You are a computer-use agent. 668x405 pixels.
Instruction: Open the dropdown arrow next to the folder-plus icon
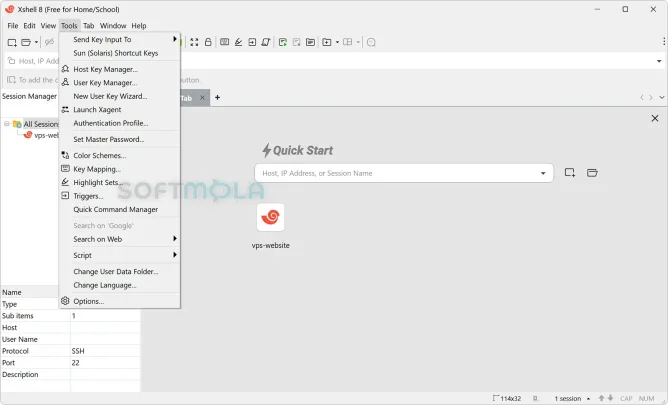tap(337, 42)
